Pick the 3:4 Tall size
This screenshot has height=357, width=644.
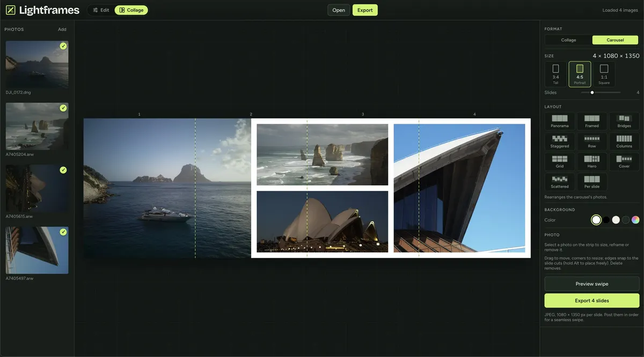click(555, 74)
